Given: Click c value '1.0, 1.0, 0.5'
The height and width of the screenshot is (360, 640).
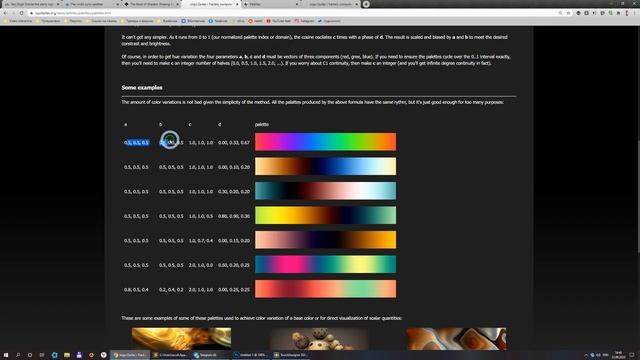Looking at the screenshot, I should tap(200, 216).
